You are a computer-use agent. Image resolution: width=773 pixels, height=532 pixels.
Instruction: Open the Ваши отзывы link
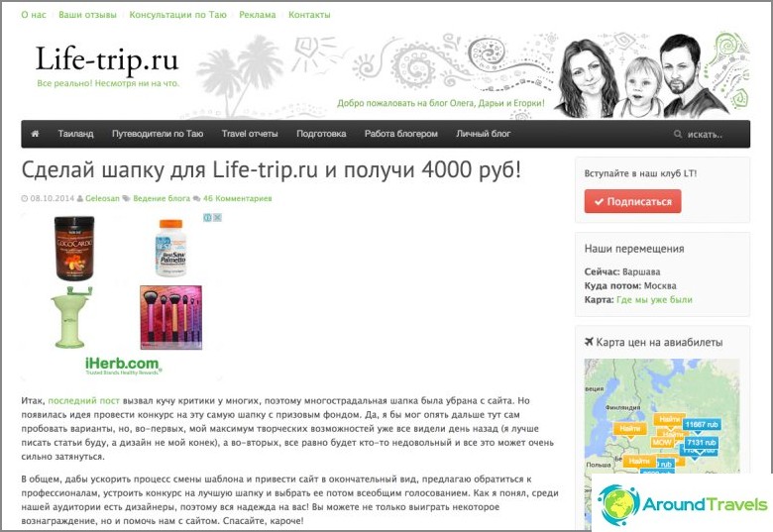pyautogui.click(x=87, y=15)
